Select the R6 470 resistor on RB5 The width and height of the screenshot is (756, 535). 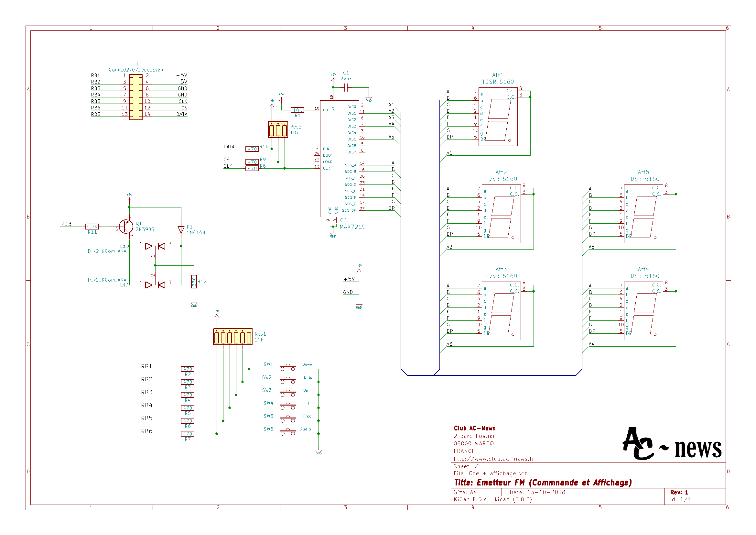coord(187,421)
